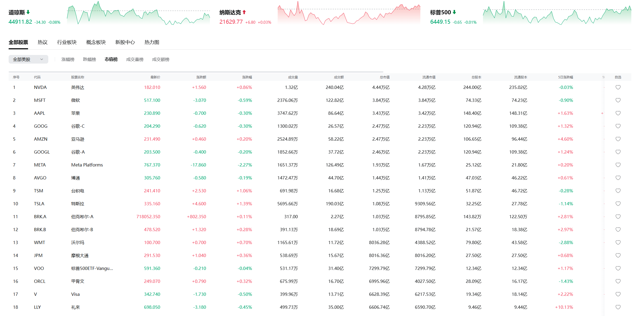Sort by 成交量 column header
Image resolution: width=644 pixels, height=316 pixels.
293,77
